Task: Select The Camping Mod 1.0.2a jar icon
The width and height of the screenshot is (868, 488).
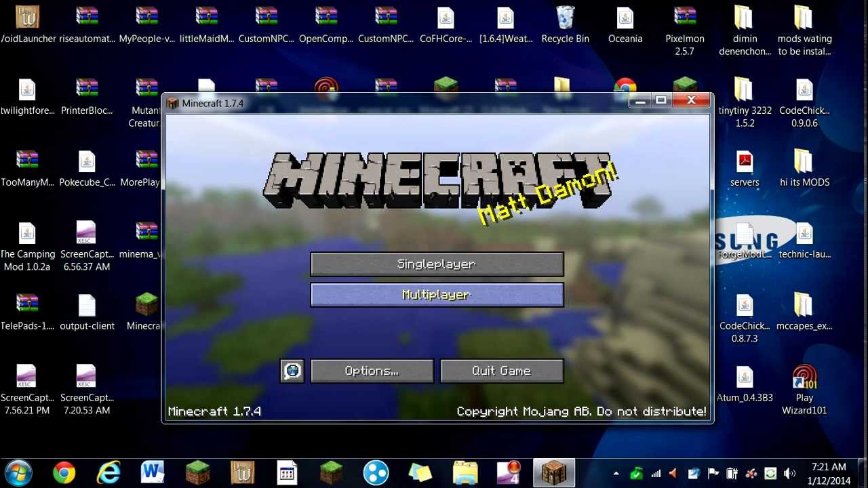Action: pos(27,246)
